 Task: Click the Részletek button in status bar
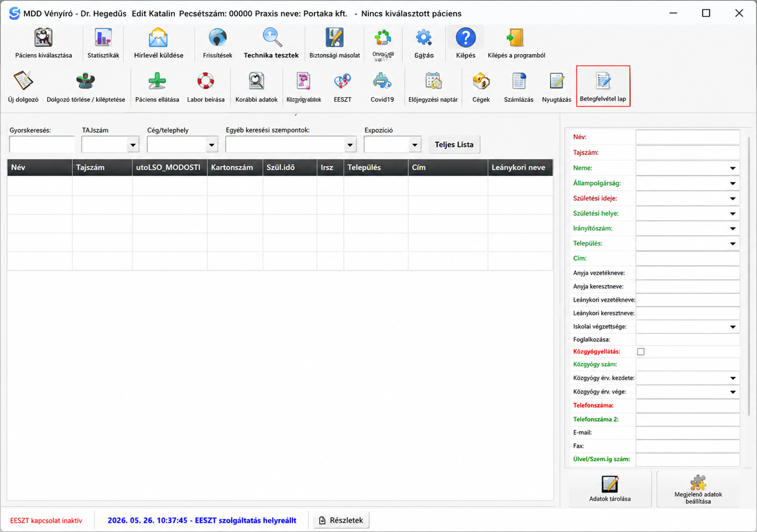pyautogui.click(x=342, y=520)
